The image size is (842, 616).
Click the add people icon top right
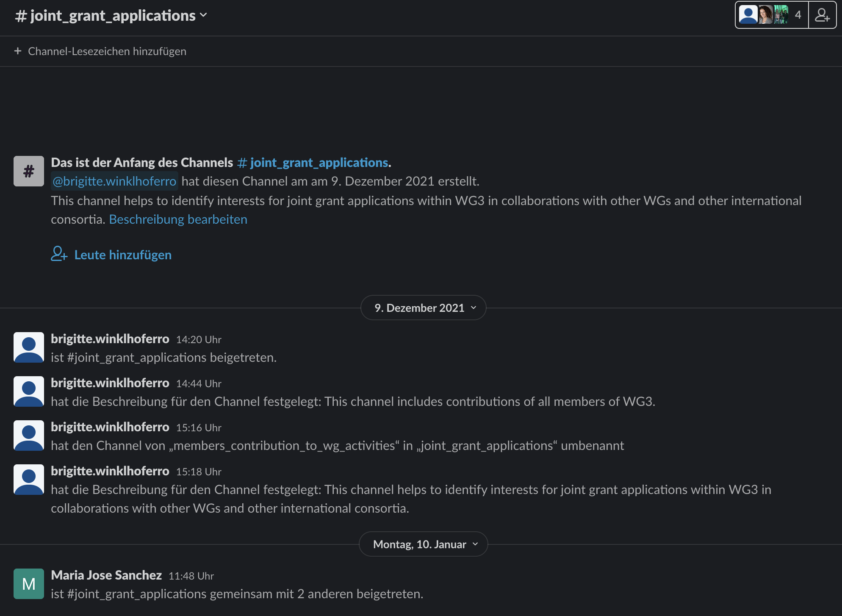(x=822, y=15)
